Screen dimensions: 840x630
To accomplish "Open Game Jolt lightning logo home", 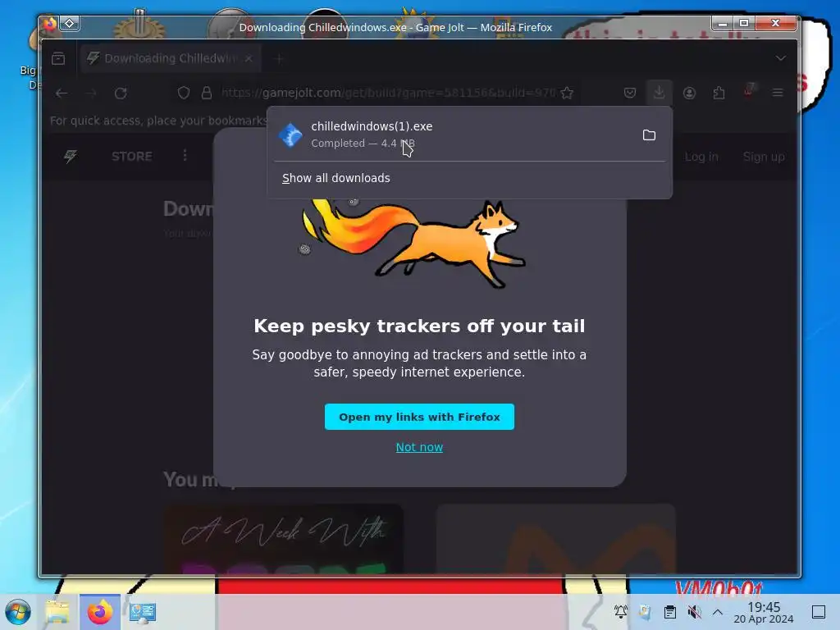I will tap(71, 157).
